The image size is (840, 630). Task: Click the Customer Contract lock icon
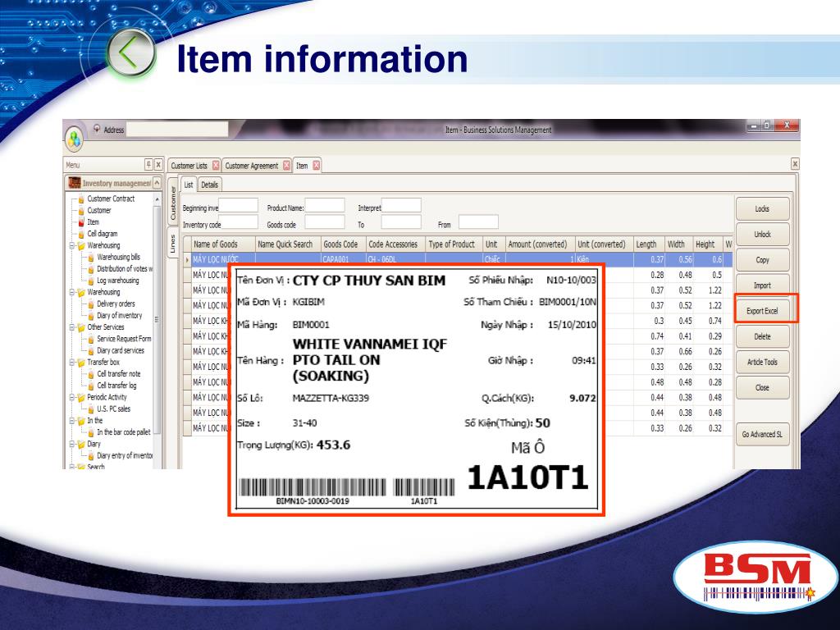coord(81,199)
